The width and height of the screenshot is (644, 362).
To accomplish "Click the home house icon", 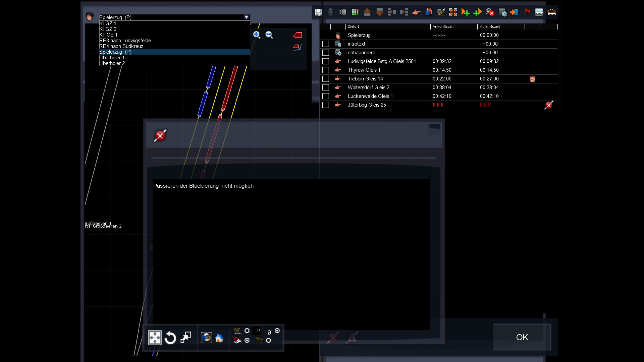I will [219, 338].
